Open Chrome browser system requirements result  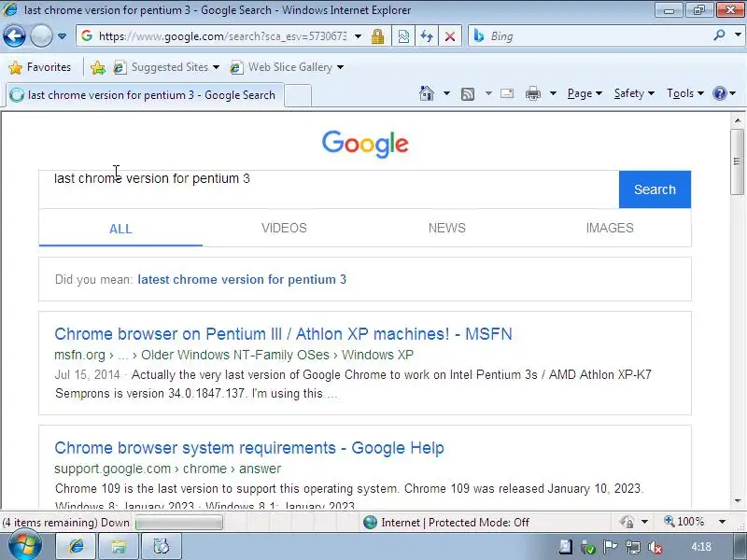tap(249, 448)
